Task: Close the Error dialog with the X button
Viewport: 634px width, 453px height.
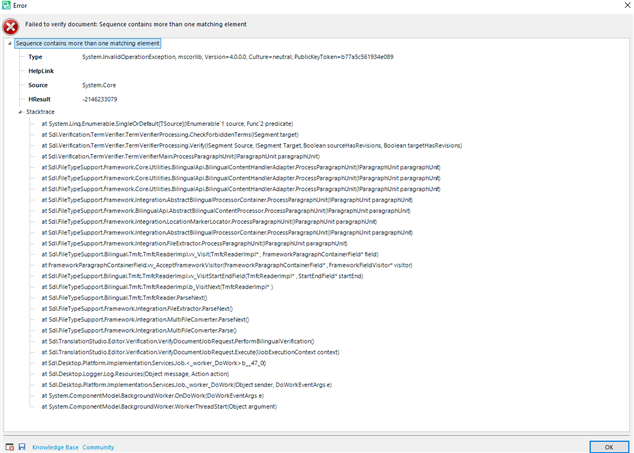Action: point(627,5)
